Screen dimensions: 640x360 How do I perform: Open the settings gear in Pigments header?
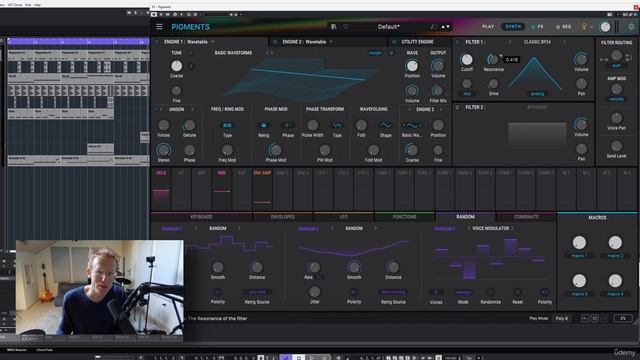click(x=631, y=27)
